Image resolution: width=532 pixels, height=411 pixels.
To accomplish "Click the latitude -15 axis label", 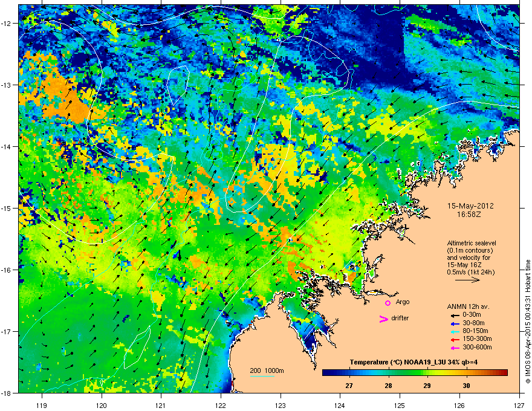I will point(7,208).
